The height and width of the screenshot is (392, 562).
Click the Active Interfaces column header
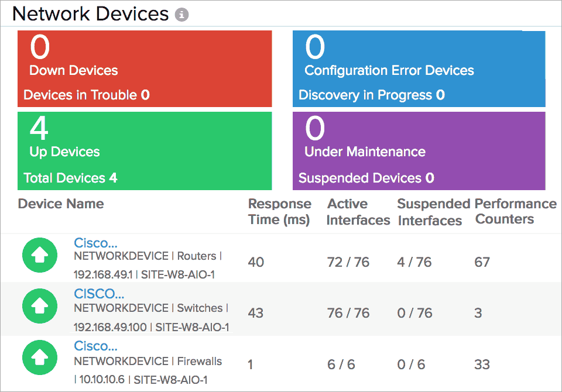point(358,211)
